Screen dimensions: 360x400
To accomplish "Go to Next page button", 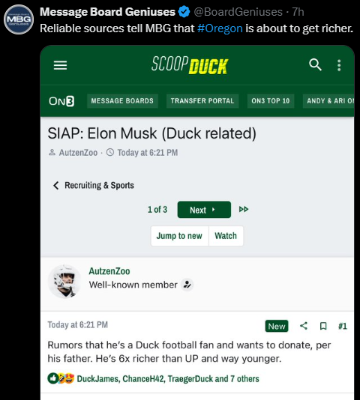I will 204,210.
